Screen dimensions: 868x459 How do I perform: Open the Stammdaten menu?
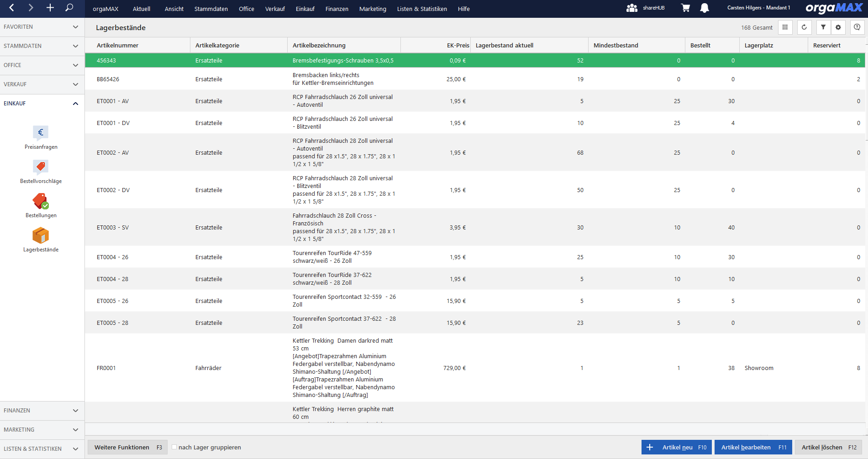pyautogui.click(x=211, y=9)
